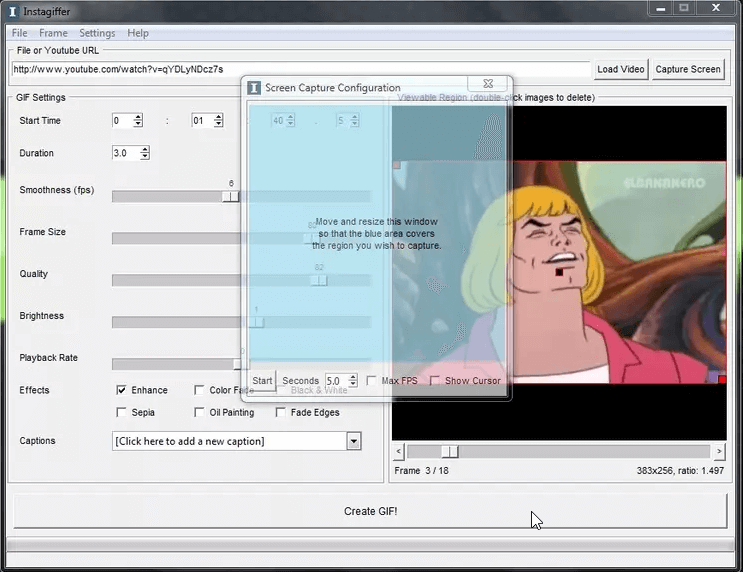This screenshot has width=743, height=572.
Task: Toggle the Enhance effect checkbox
Action: coord(121,390)
